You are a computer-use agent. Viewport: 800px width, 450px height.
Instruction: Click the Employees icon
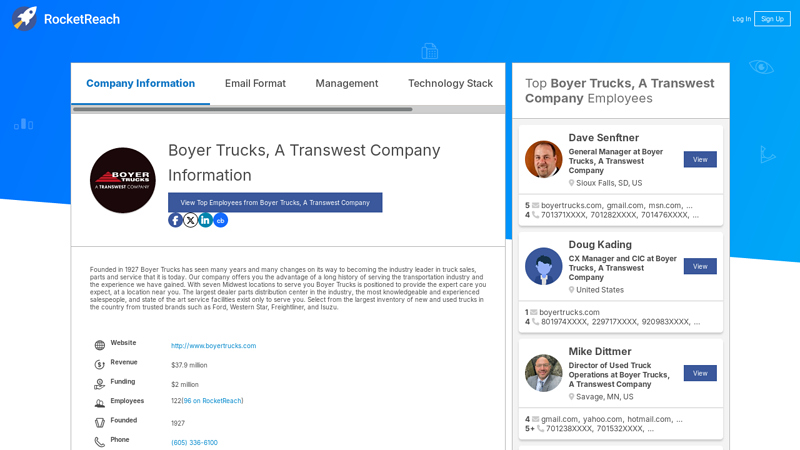[x=99, y=403]
